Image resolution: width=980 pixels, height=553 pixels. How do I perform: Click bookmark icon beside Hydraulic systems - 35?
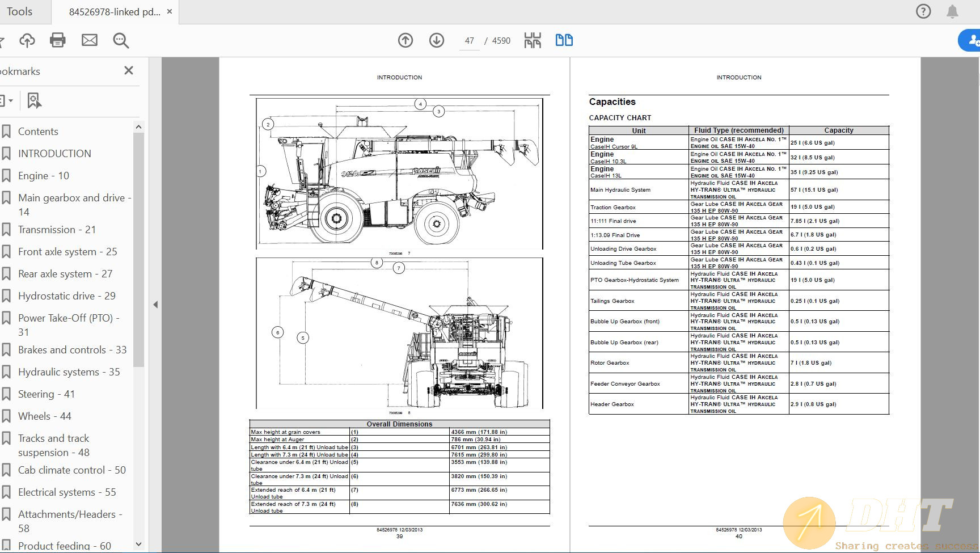point(7,372)
